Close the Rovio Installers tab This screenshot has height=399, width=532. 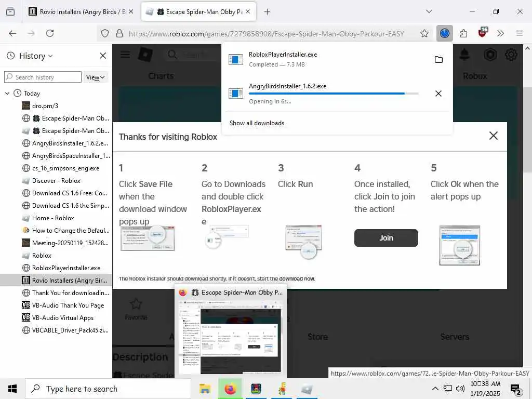tap(131, 12)
